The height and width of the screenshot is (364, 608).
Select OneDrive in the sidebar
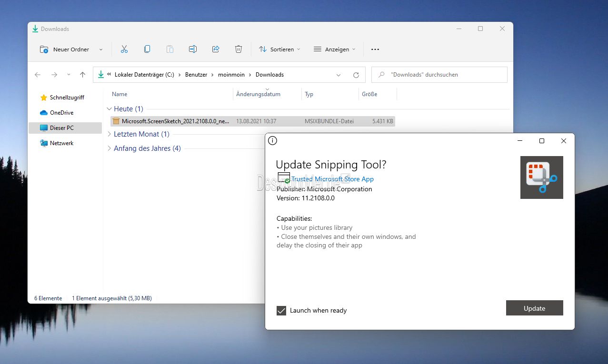tap(61, 113)
